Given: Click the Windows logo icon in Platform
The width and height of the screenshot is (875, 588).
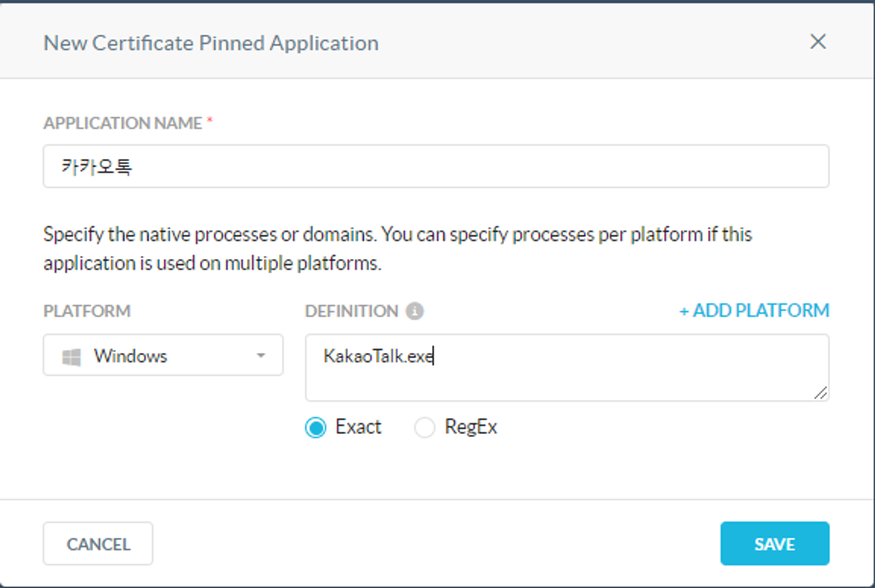Looking at the screenshot, I should [x=71, y=357].
